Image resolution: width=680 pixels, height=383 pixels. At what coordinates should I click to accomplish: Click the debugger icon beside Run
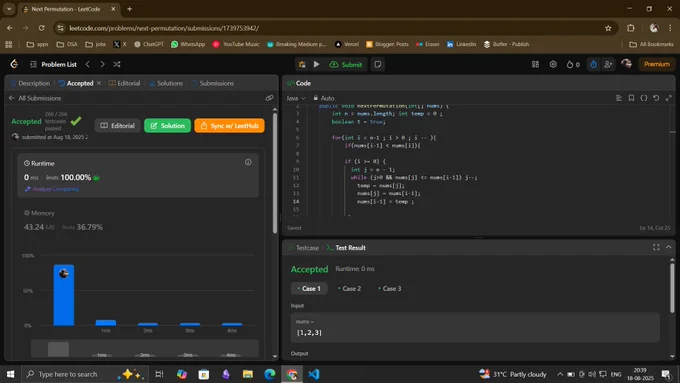(302, 64)
